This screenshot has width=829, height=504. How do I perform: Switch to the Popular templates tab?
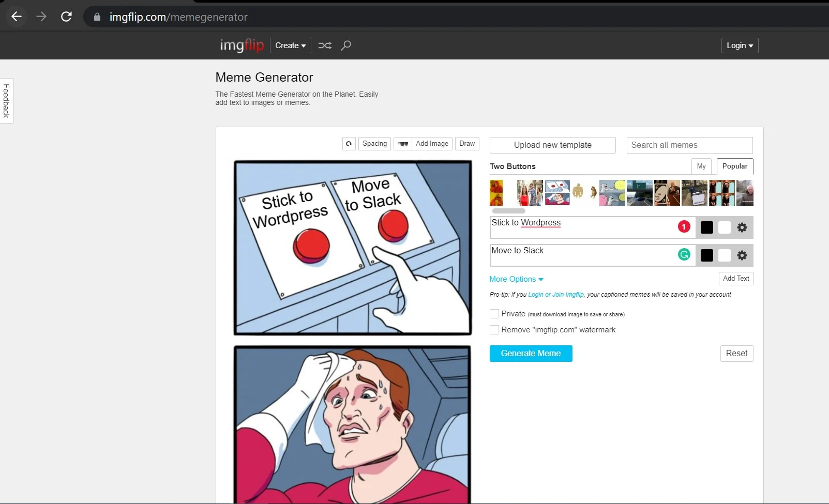(x=735, y=166)
